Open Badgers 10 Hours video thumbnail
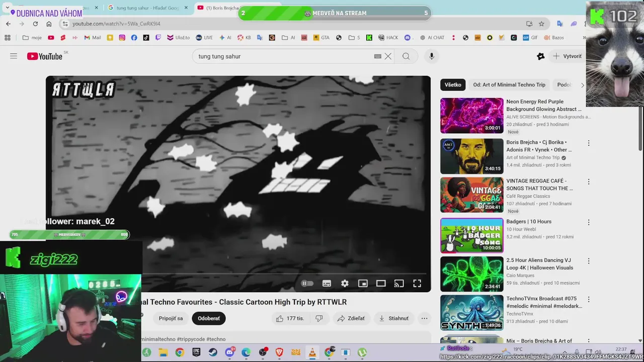This screenshot has width=644, height=362. tap(471, 235)
